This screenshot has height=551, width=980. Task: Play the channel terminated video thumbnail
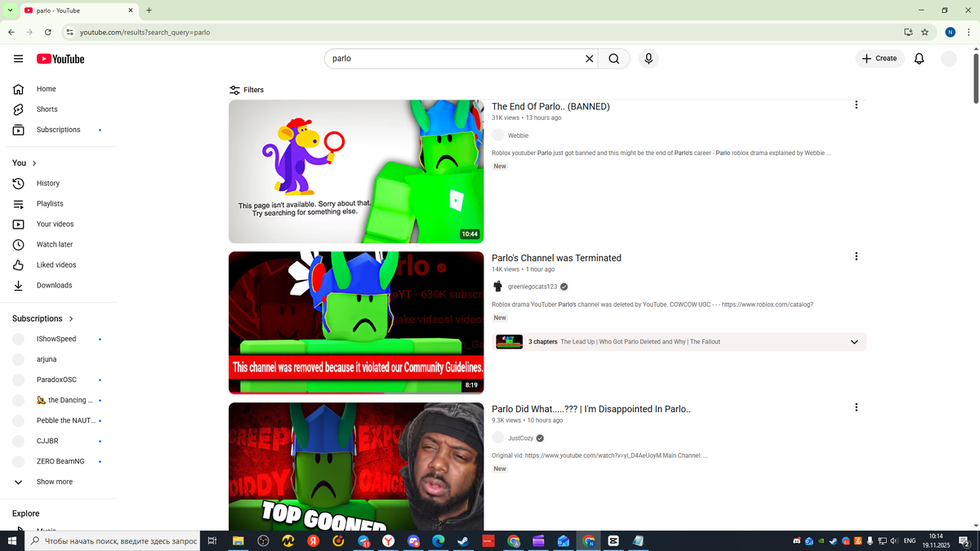click(x=356, y=322)
